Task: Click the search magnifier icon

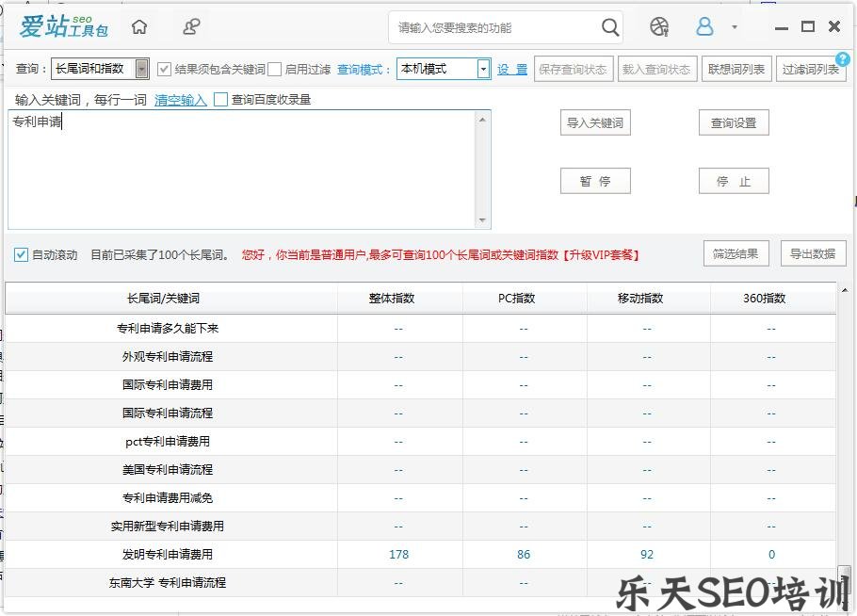Action: click(609, 27)
